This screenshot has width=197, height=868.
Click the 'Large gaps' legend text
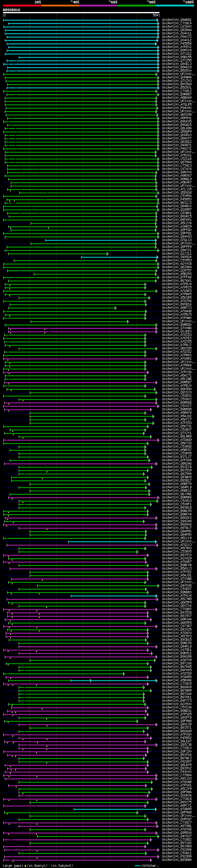click(13, 865)
